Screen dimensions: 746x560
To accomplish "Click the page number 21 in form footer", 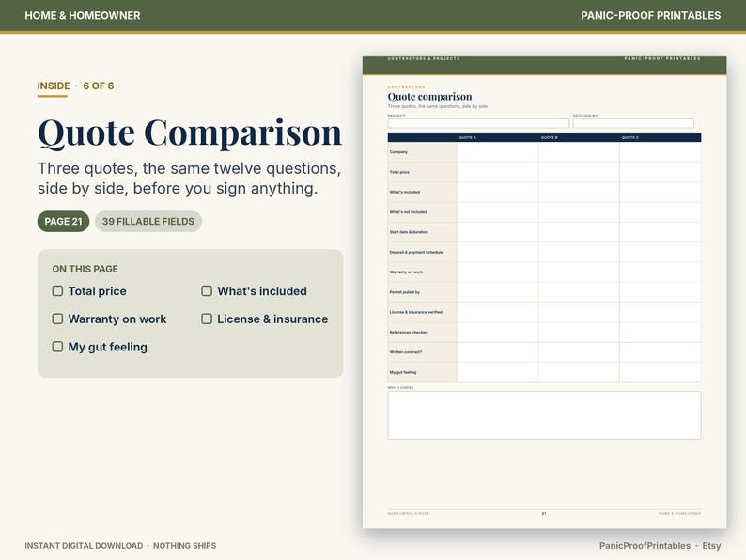I will point(544,513).
